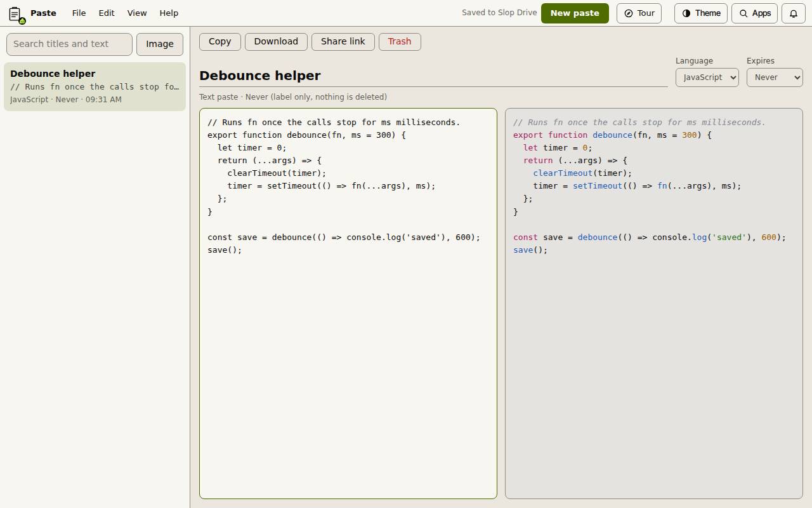Click the "save();" line in the editor
The image size is (812, 508).
(x=225, y=250)
